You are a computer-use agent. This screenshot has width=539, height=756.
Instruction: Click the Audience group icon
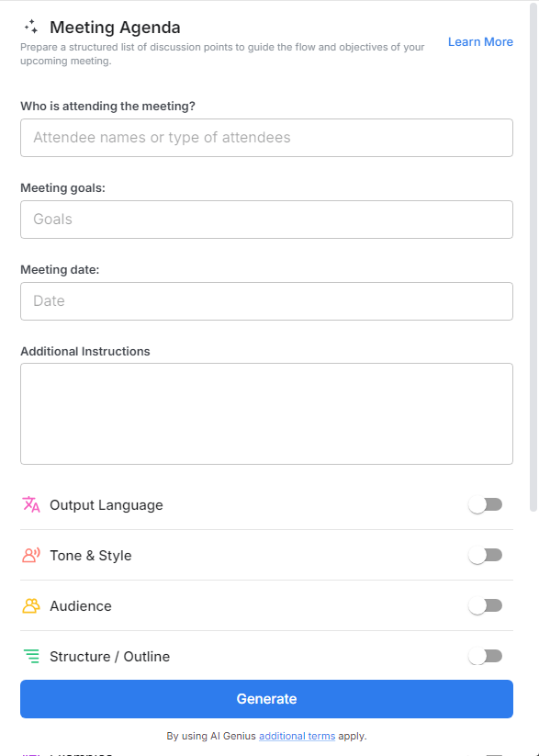(x=29, y=605)
